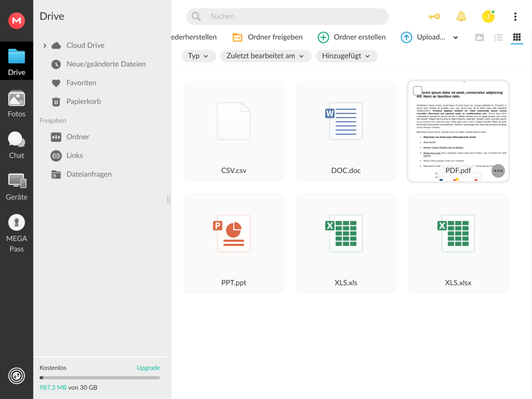Click the heart icon for Favoriten
The height and width of the screenshot is (399, 532).
click(56, 82)
